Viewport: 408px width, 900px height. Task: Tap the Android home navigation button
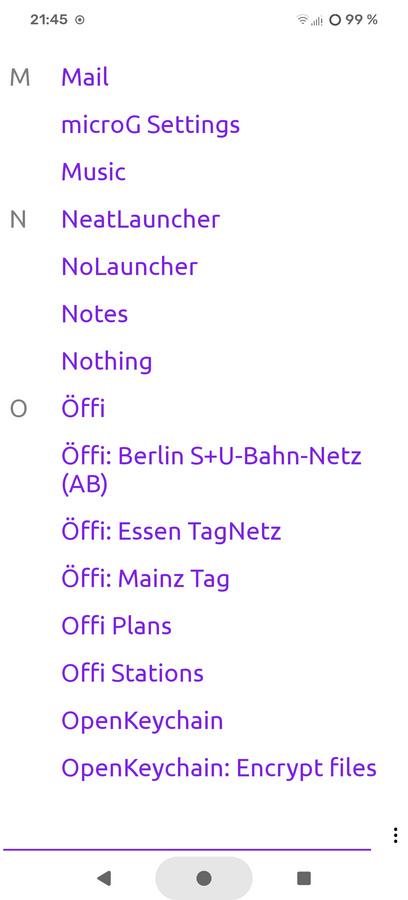coord(204,878)
